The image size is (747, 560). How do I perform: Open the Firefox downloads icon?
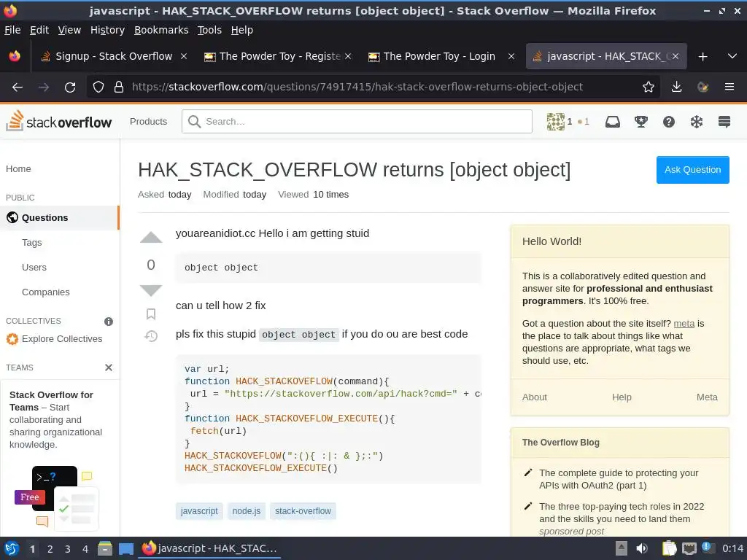[x=676, y=87]
